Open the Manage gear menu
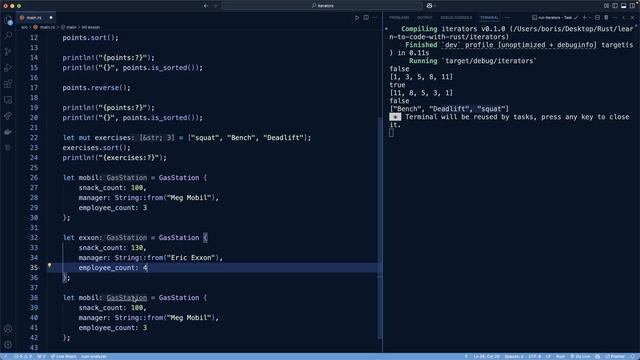 8,345
